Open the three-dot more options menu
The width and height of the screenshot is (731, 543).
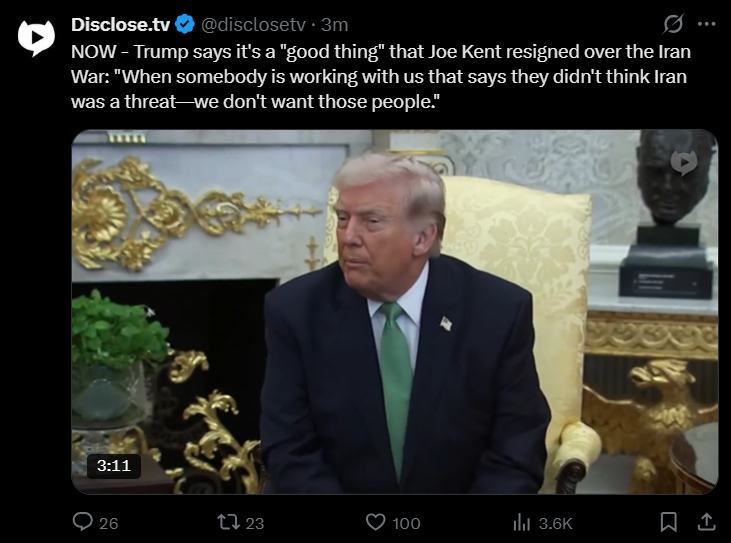(x=706, y=24)
